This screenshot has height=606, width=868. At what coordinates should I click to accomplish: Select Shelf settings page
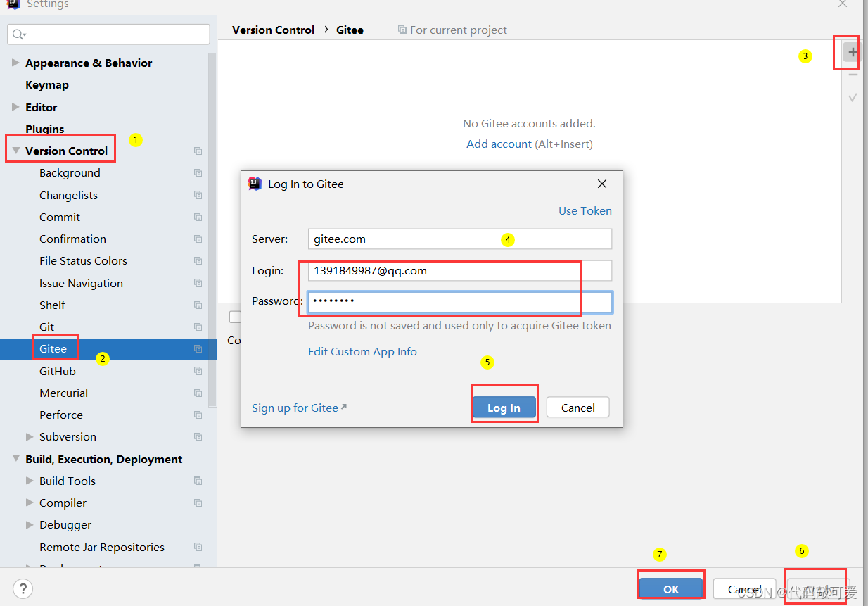point(52,305)
